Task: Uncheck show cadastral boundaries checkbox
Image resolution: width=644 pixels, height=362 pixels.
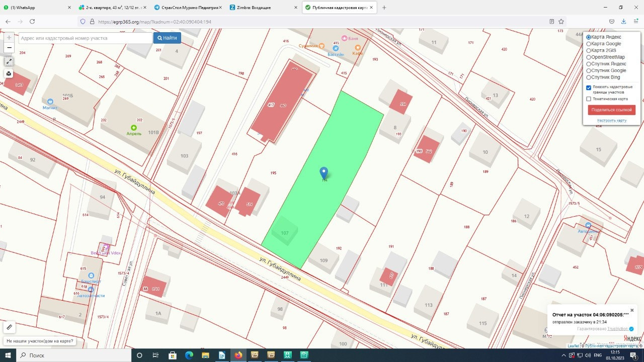Action: tap(589, 87)
